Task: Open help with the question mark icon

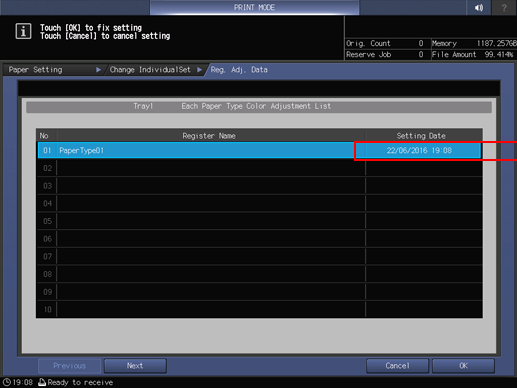Action: pyautogui.click(x=504, y=7)
